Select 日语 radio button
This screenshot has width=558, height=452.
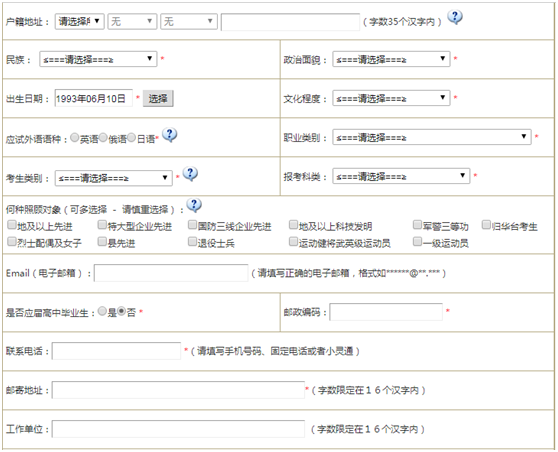click(131, 137)
